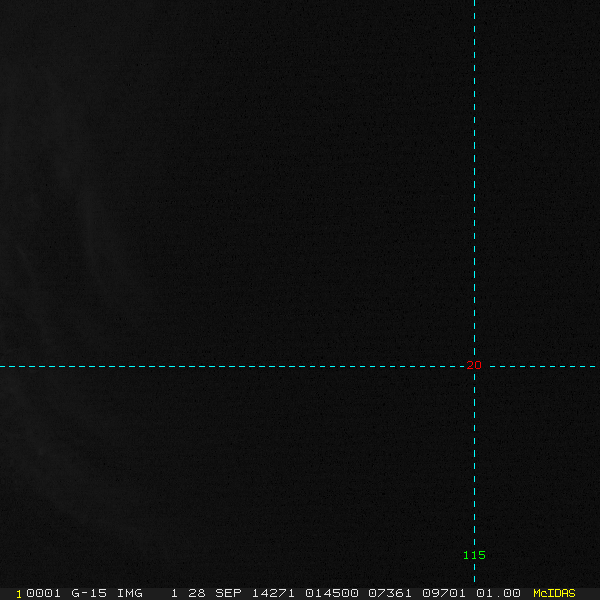Viewport: 600px width, 600px height.
Task: Click the yellow McIDAS label
Action: (x=554, y=593)
